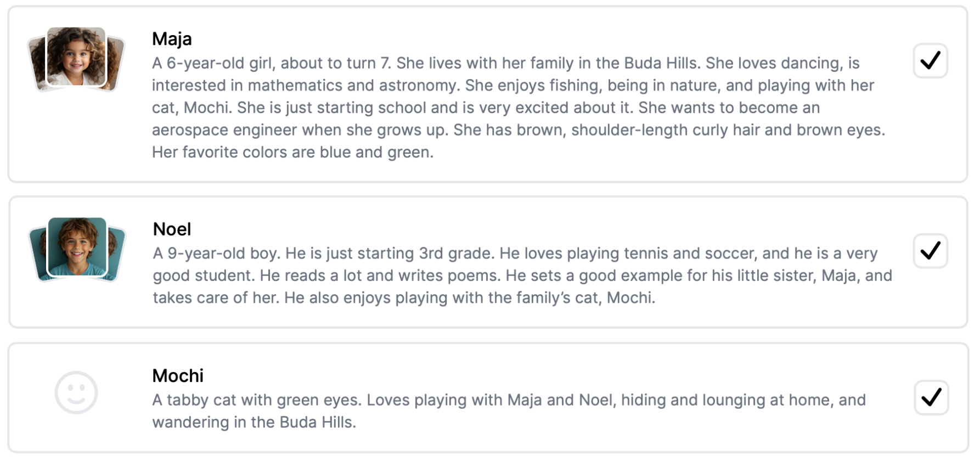Click the Maja name heading
The height and width of the screenshot is (461, 980).
pos(172,39)
